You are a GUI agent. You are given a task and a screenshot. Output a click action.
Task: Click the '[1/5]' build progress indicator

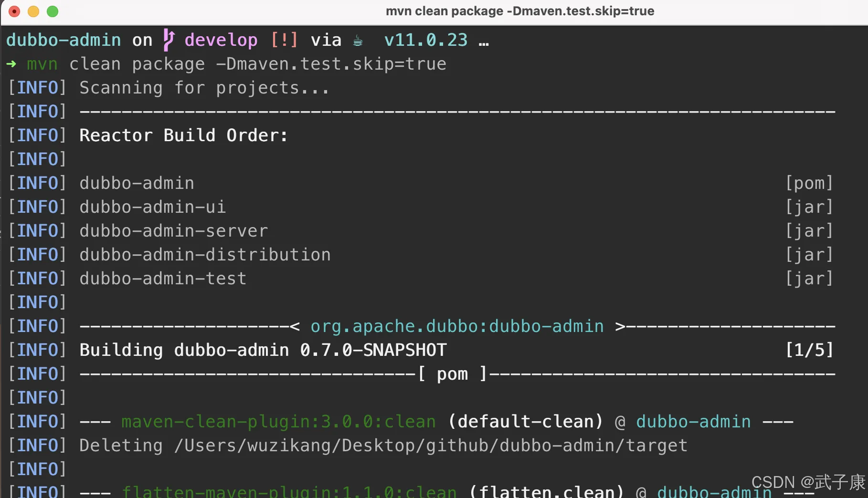[810, 350]
